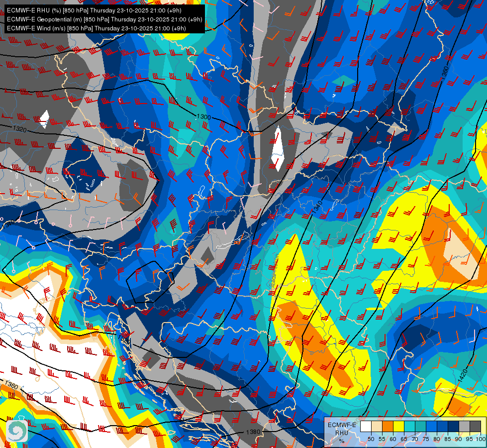Click the legend value 50
This screenshot has width=487, height=448.
click(x=371, y=439)
